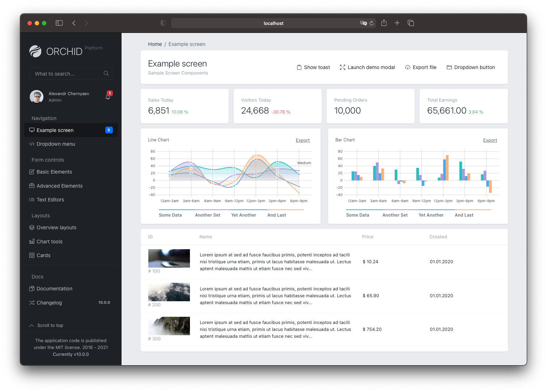Open the notifications bell
The width and height of the screenshot is (547, 392).
pyautogui.click(x=108, y=96)
